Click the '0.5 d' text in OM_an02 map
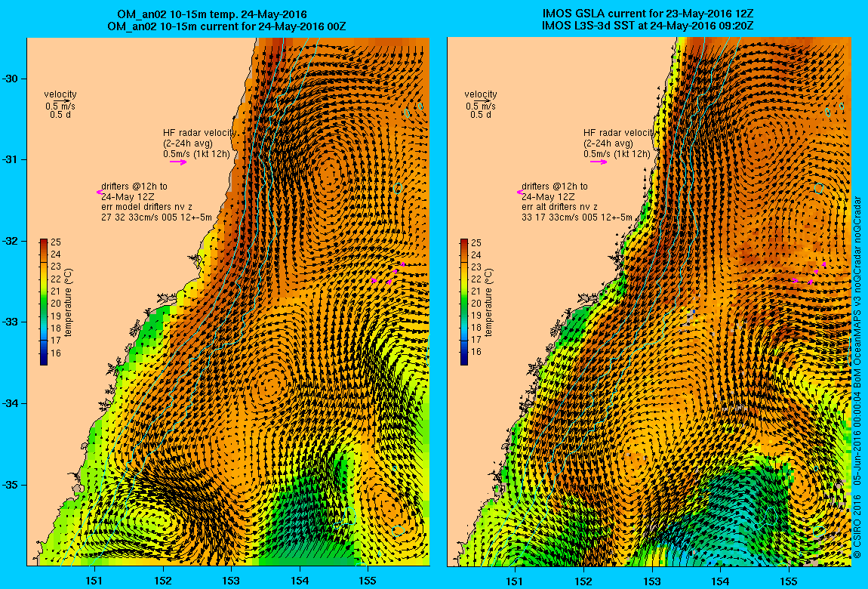Screen dimensions: 868x589 (60, 115)
